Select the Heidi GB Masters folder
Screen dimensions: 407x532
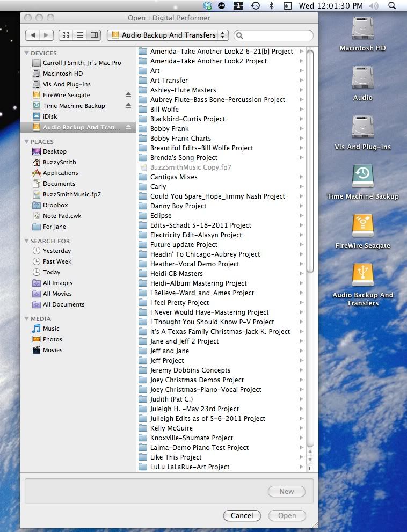point(221,273)
